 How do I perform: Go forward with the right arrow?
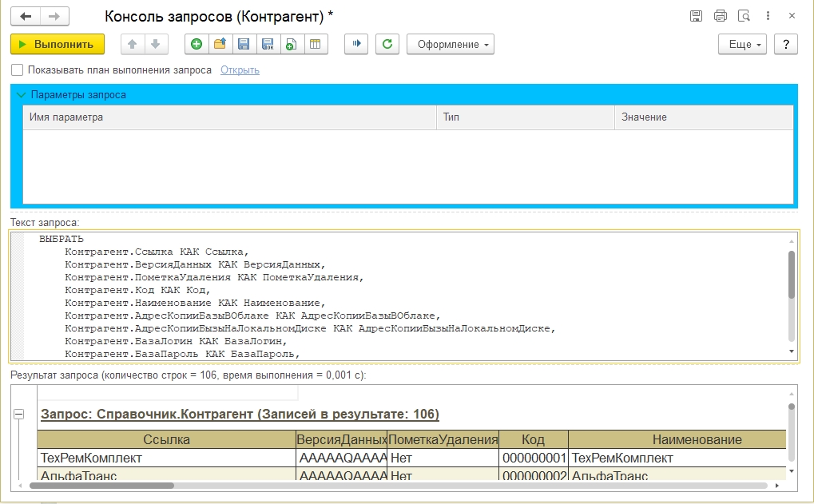(54, 17)
